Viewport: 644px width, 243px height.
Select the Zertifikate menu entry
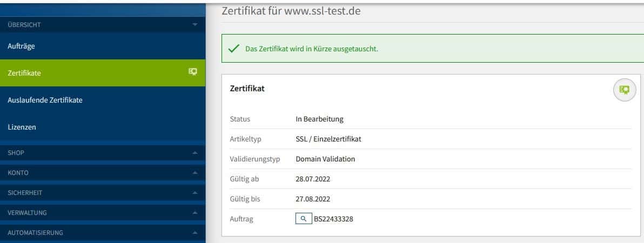(x=24, y=73)
